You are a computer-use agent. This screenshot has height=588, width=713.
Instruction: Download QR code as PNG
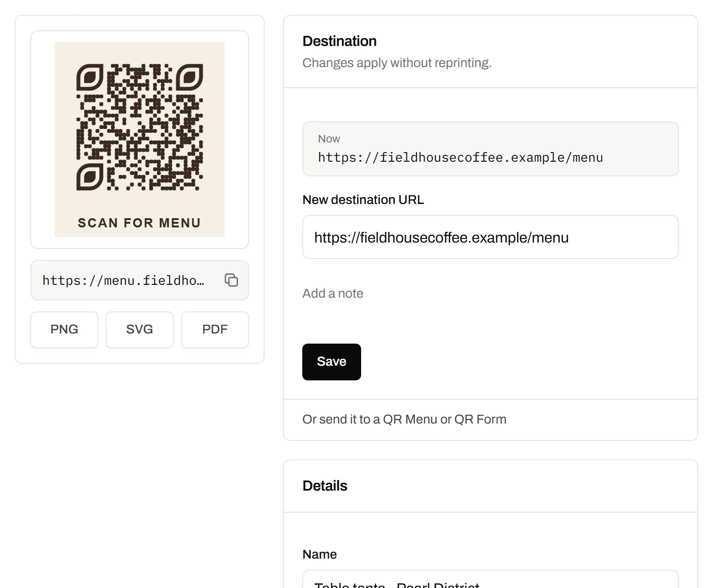[64, 329]
